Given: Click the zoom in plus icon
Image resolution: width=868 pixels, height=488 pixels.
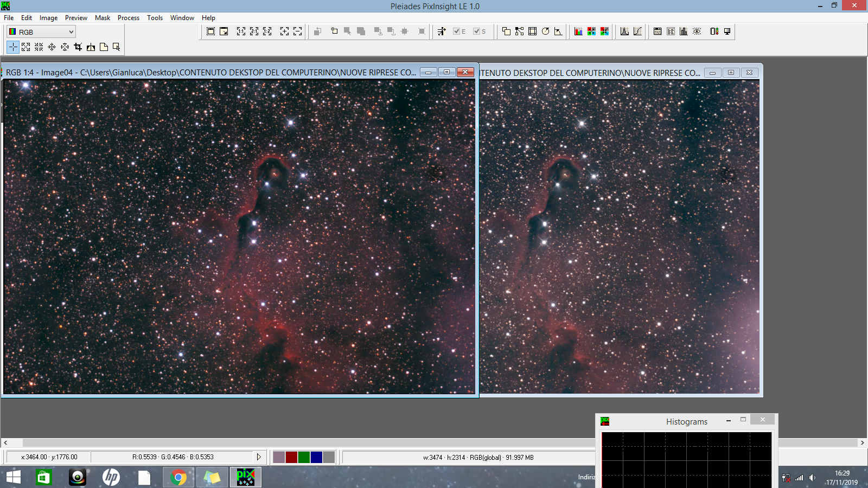Looking at the screenshot, I should click(284, 31).
